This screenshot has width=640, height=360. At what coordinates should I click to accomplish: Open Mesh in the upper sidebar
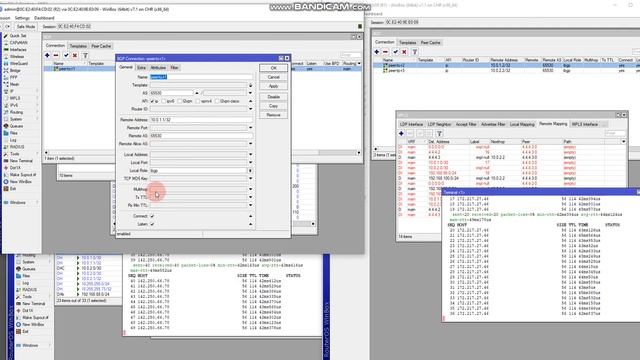14,84
